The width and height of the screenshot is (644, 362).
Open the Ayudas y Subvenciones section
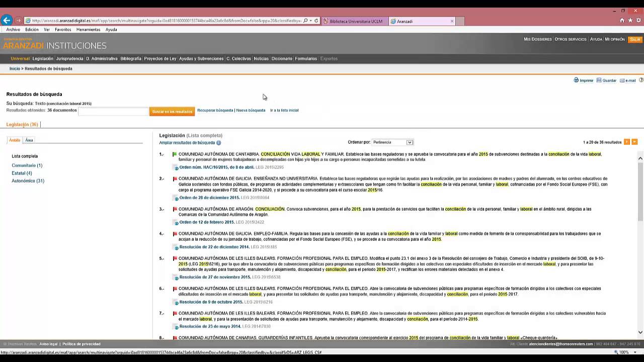(201, 59)
